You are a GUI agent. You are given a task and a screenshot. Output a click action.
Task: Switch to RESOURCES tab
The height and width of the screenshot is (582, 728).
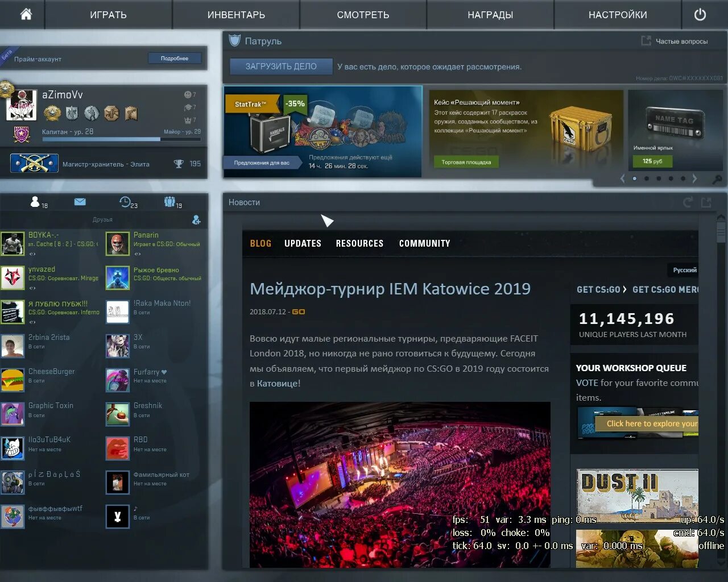pos(359,243)
